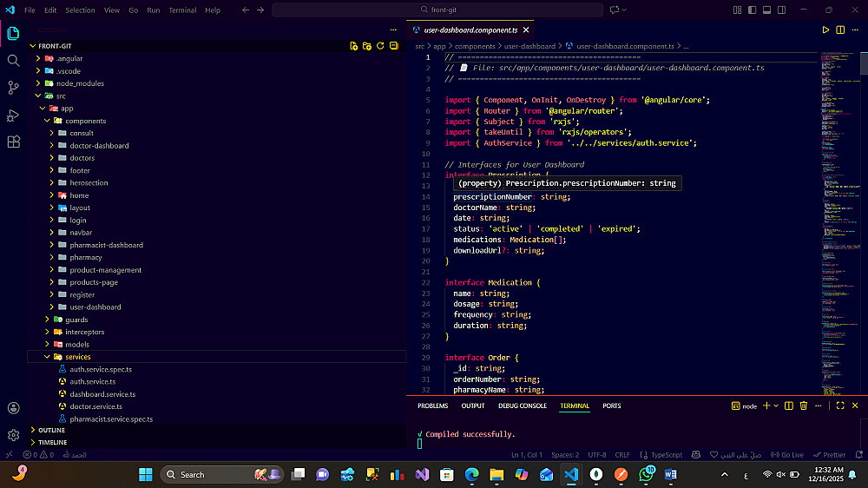
Task: Refresh the explorer file tree
Action: click(x=380, y=46)
